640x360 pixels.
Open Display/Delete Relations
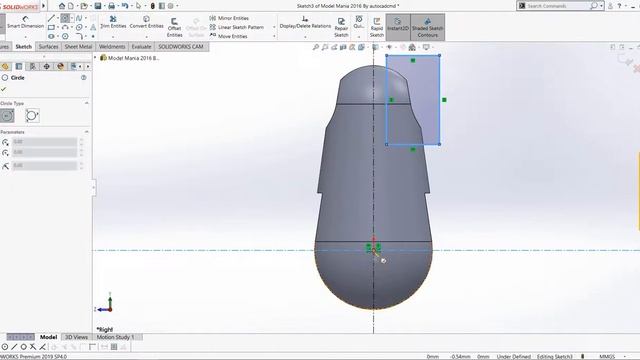pos(305,23)
